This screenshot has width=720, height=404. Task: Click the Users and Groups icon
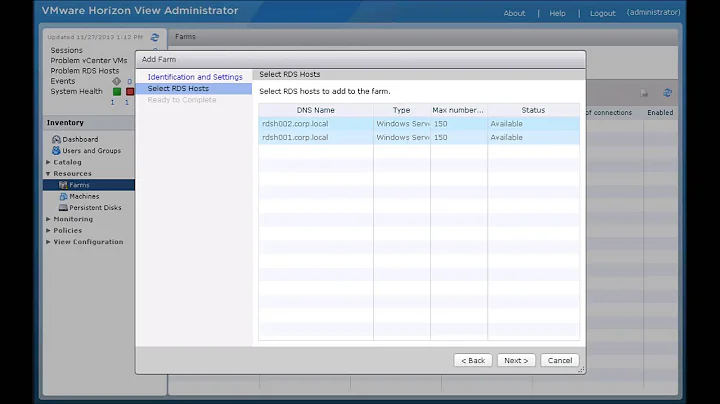pos(56,151)
